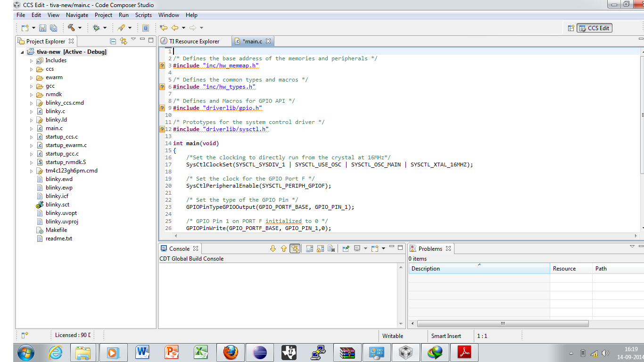Select startup_ccs.c in Project Explorer
The image size is (644, 362).
pos(61,137)
